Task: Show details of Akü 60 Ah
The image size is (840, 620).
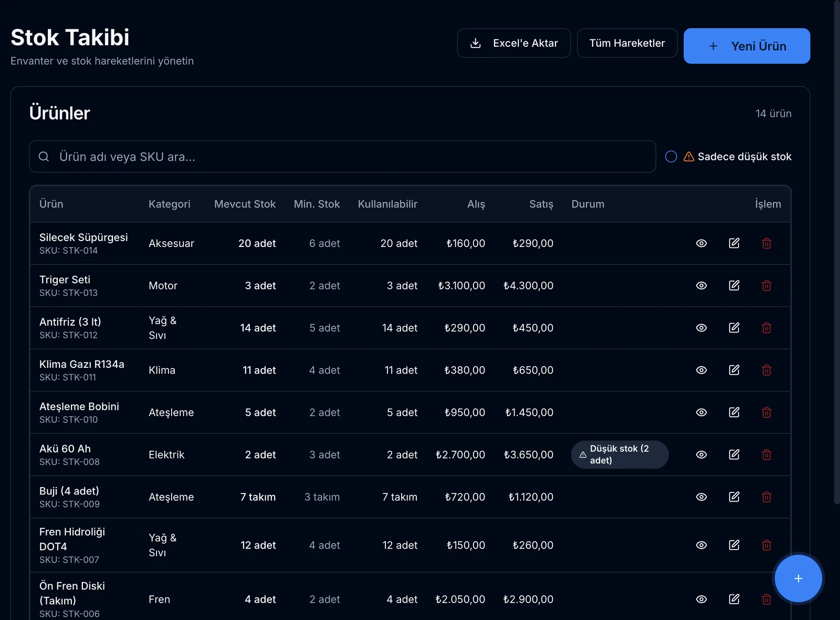Action: click(701, 454)
